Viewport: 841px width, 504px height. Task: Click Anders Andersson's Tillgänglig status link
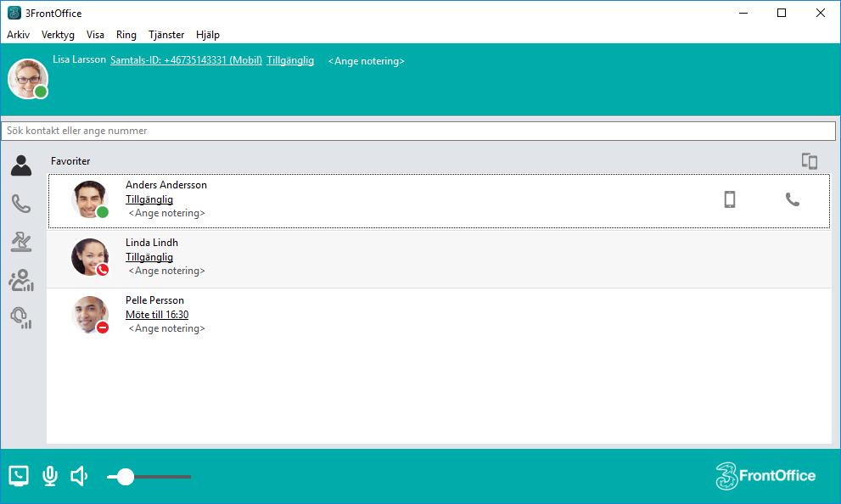pos(149,199)
